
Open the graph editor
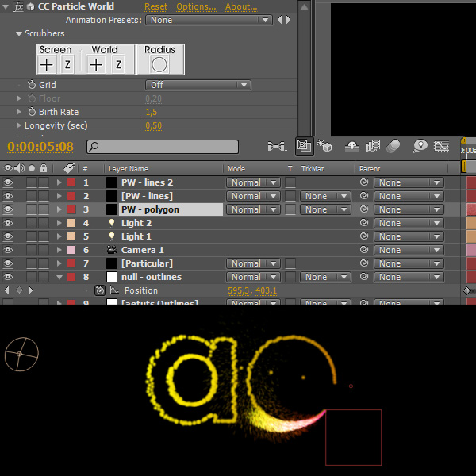(441, 146)
